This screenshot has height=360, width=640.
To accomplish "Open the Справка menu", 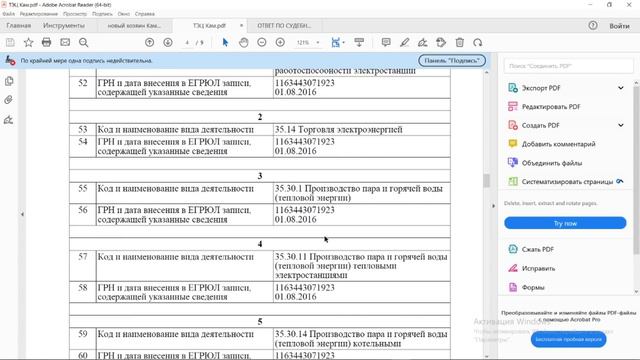I will (144, 14).
